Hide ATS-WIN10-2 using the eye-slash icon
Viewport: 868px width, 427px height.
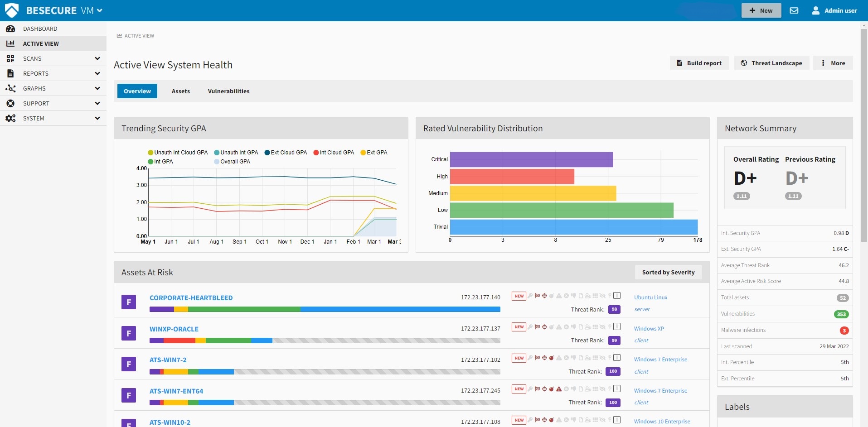602,420
